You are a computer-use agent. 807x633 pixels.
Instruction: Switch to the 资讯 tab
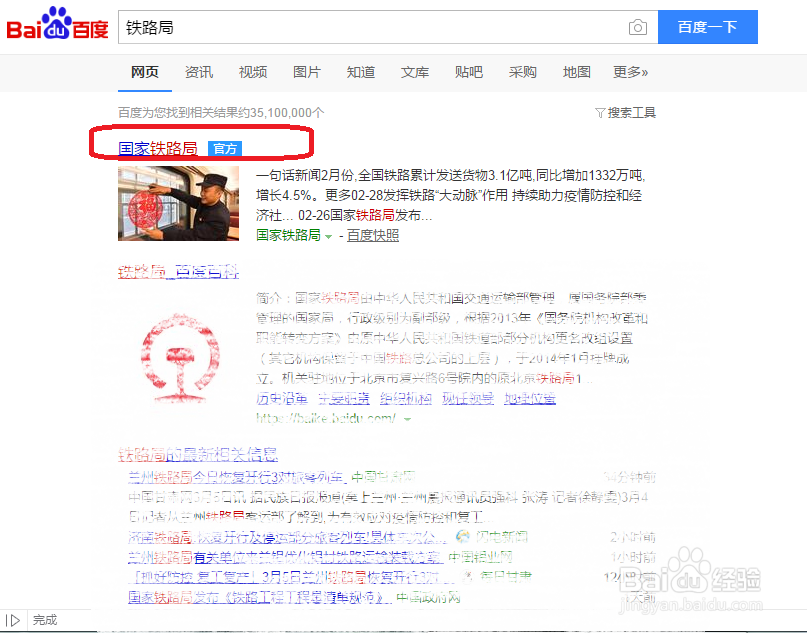click(x=199, y=72)
